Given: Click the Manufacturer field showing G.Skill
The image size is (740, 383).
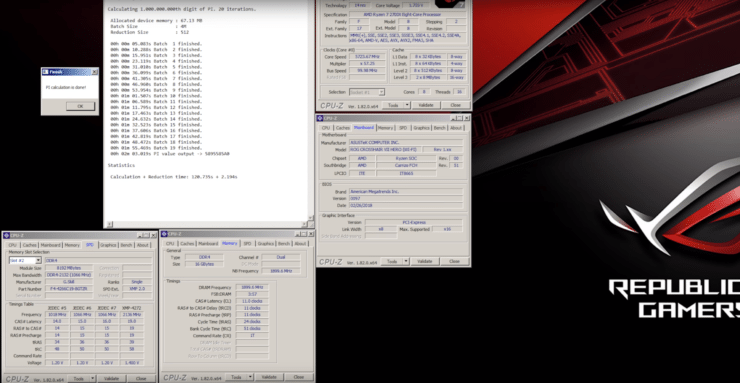Looking at the screenshot, I should pyautogui.click(x=69, y=282).
